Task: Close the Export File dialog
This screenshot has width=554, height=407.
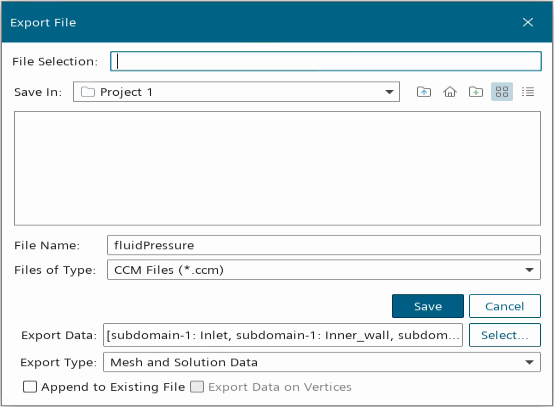Action: (528, 22)
